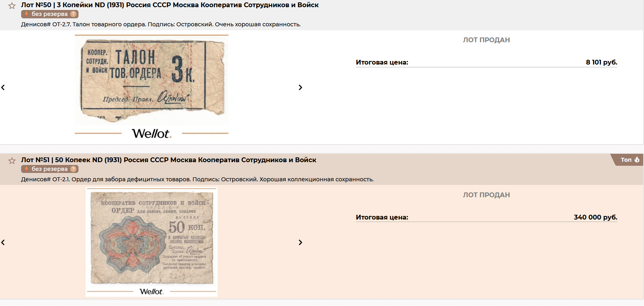Click the 'без резерва' badge on Lot 50
The height and width of the screenshot is (306, 644).
[50, 14]
